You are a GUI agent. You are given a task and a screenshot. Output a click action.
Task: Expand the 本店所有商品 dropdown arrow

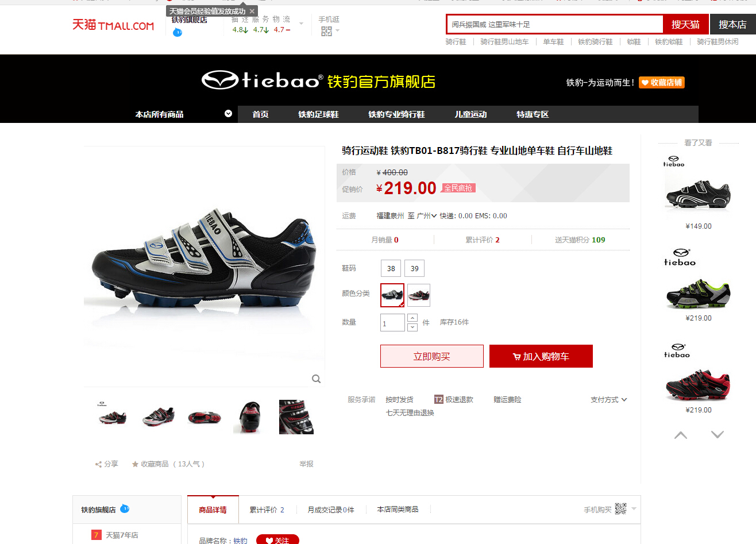click(x=228, y=114)
